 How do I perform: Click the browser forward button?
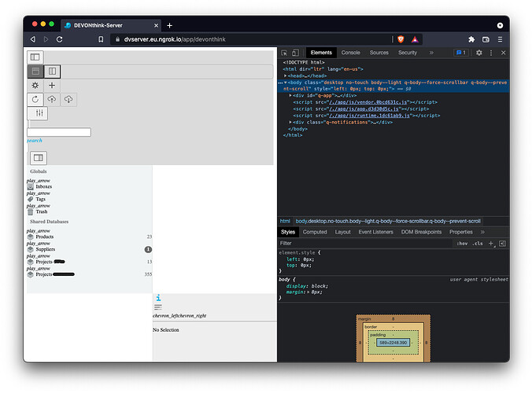tap(46, 39)
